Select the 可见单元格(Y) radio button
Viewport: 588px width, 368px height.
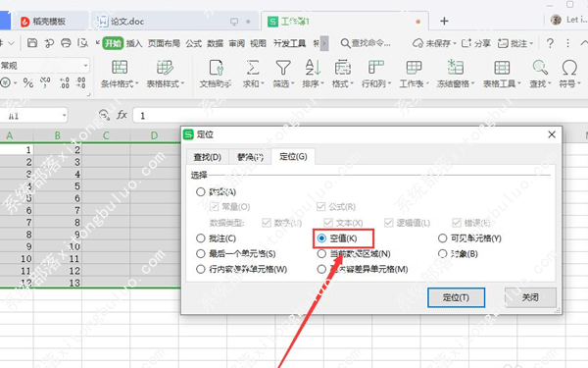click(x=443, y=238)
